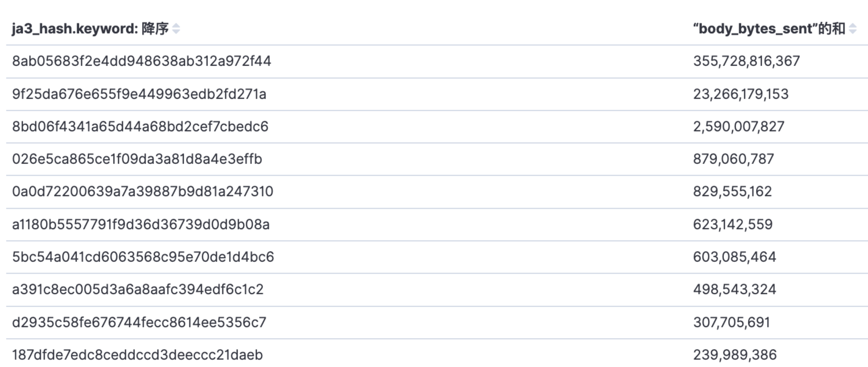Select hash d2935c58fe676744fecc8614ee5356c7
Image resolution: width=868 pixels, height=367 pixels.
click(x=139, y=322)
